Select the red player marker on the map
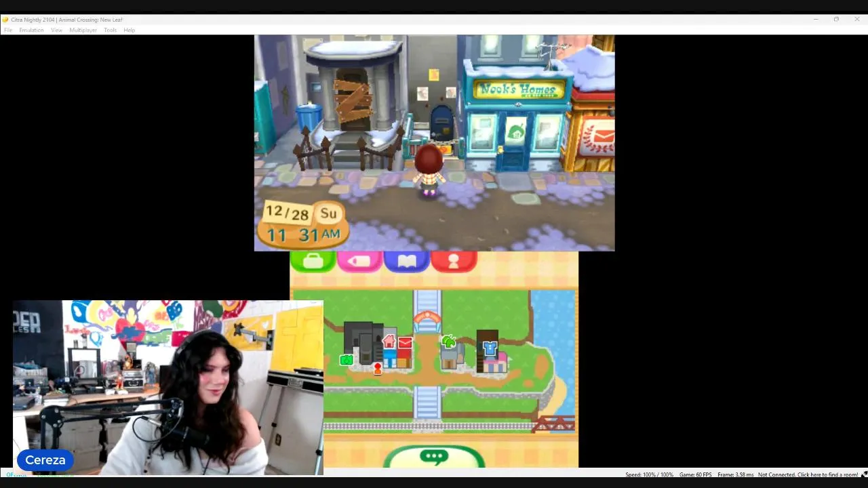The image size is (868, 488). (x=378, y=368)
